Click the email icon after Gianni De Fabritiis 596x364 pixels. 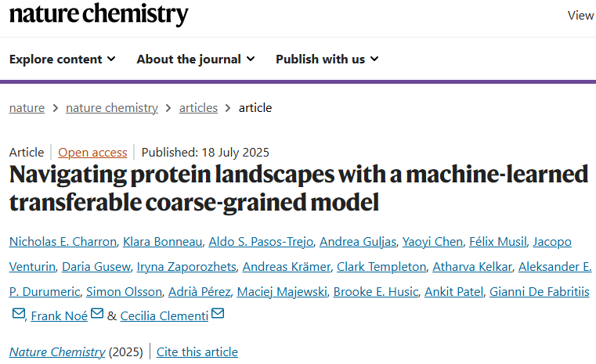point(19,313)
